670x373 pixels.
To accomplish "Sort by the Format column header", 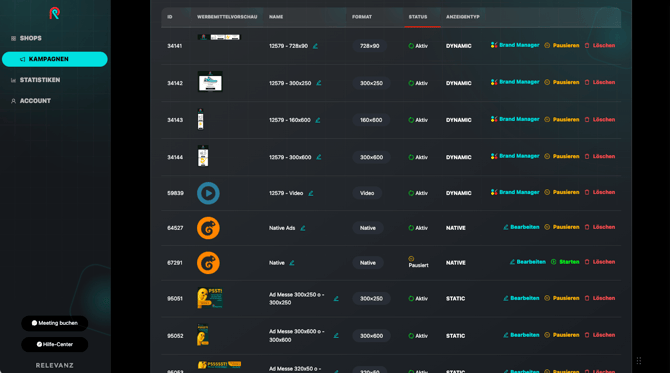I will (x=362, y=17).
